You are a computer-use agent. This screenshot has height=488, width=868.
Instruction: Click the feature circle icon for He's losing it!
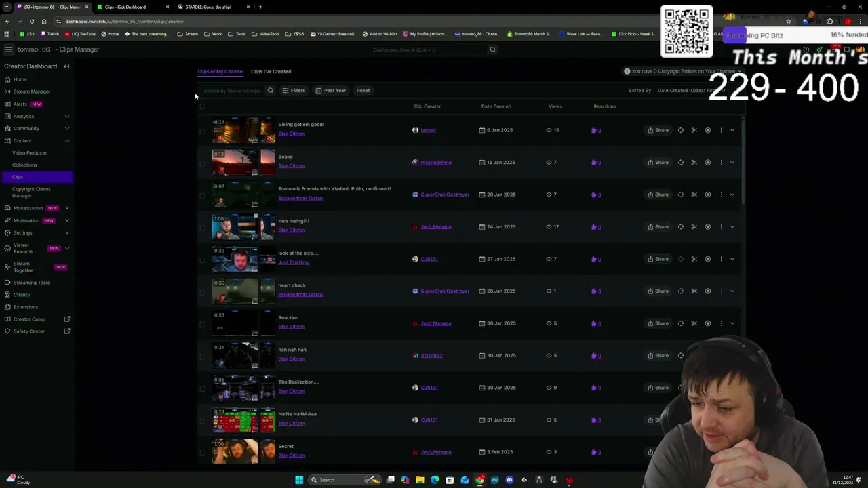681,227
